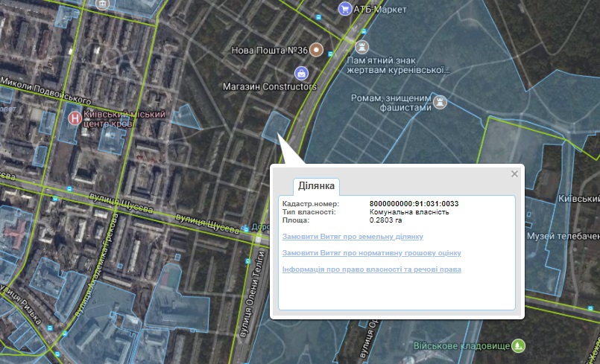The height and width of the screenshot is (364, 600).
Task: Click cadastral number 8000000000:91:031:0033
Action: (x=414, y=204)
